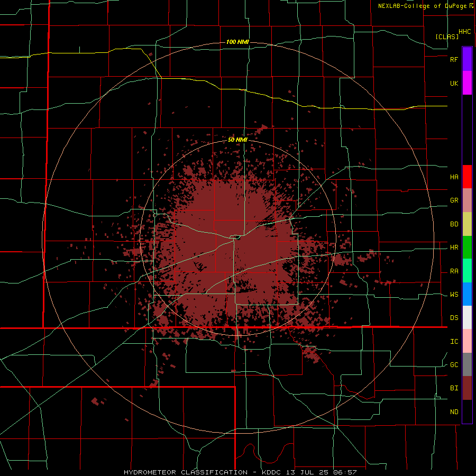Select the GR pink legend swatch
Viewport: 476px width, 476px height.
click(x=467, y=200)
